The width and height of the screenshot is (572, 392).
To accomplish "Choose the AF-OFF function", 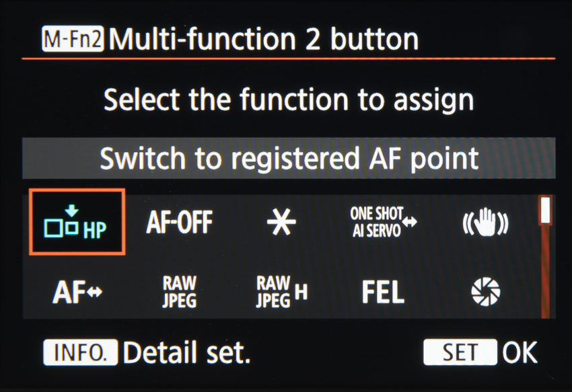I will point(179,222).
